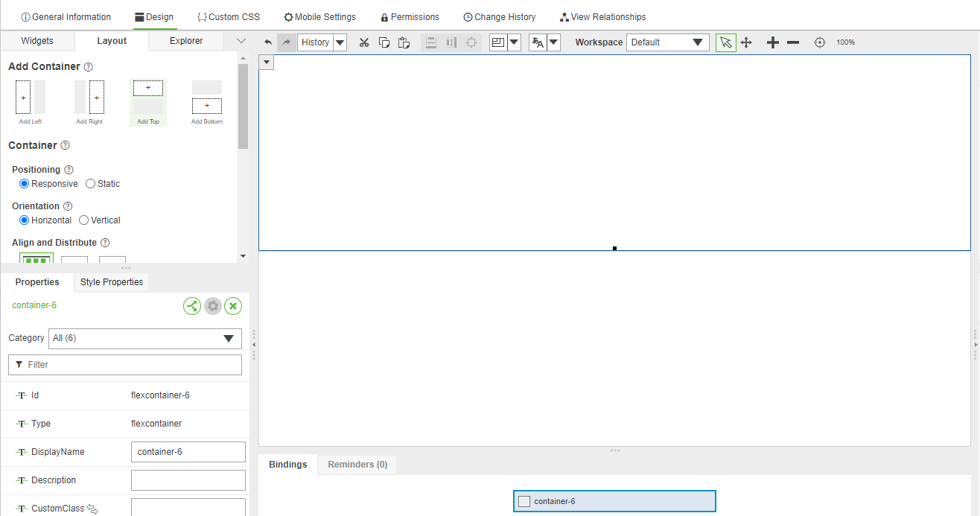The width and height of the screenshot is (980, 516).
Task: Zoom out using the minus icon
Action: click(793, 42)
